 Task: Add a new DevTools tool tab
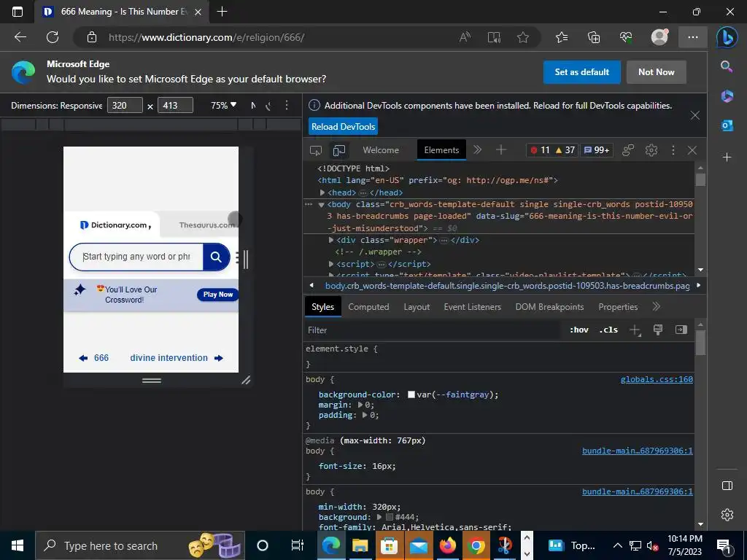(500, 150)
